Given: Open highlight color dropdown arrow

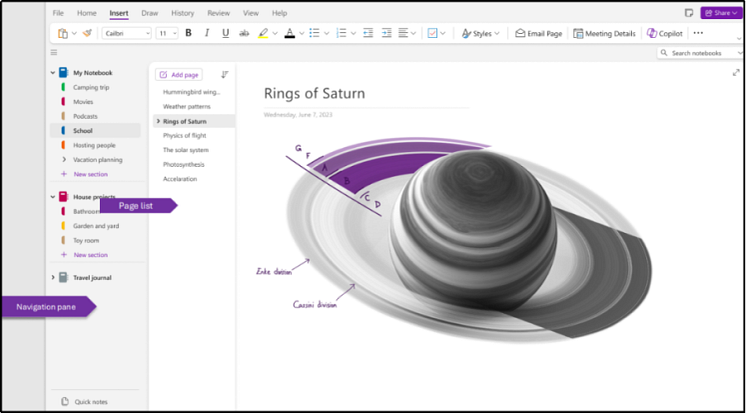Looking at the screenshot, I should [x=275, y=34].
